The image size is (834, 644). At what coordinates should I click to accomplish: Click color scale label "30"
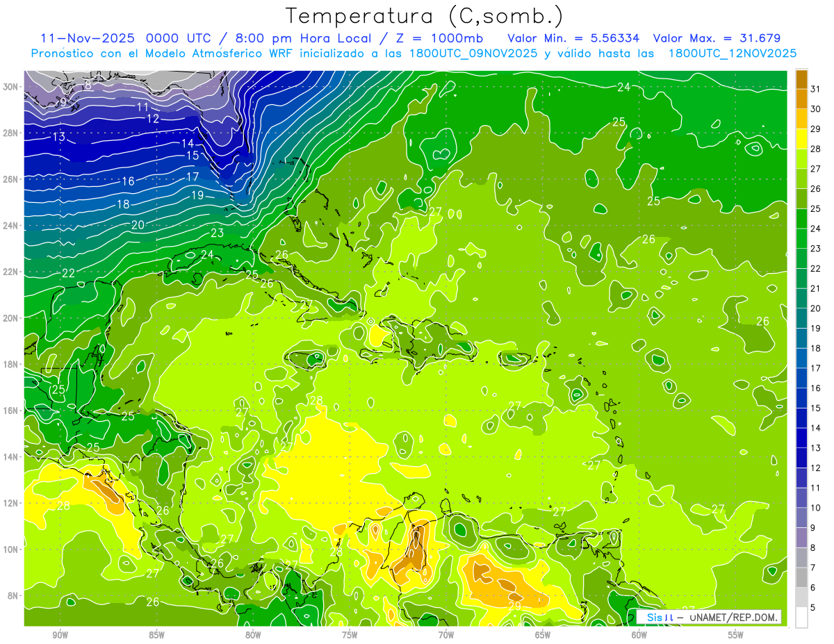[x=816, y=109]
